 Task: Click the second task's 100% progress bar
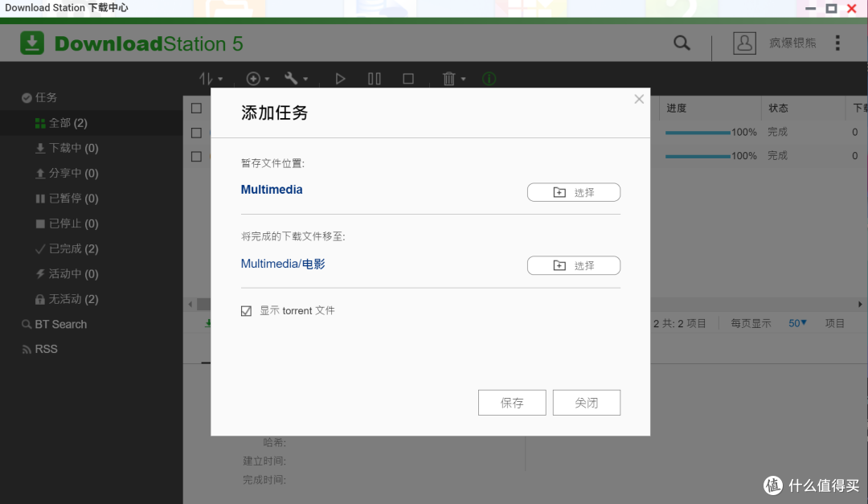[x=698, y=157]
